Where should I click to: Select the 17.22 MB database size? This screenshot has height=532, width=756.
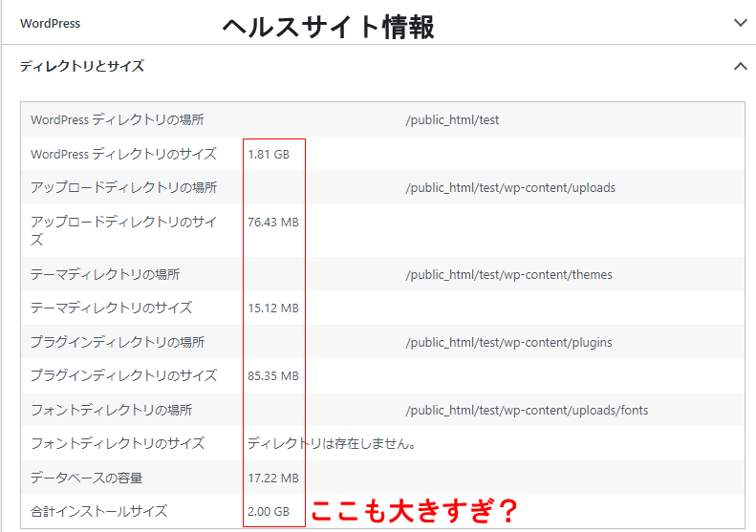(x=273, y=478)
